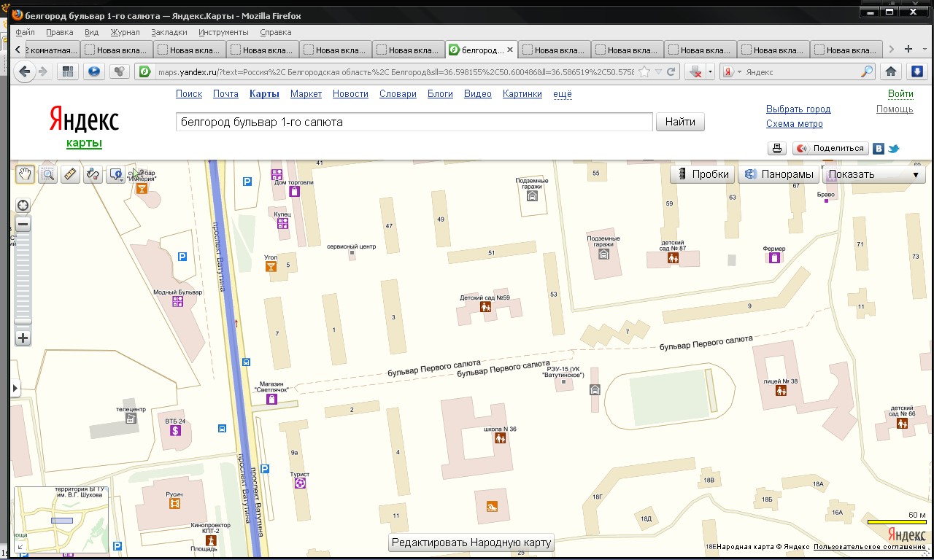Viewport: 934px width, 560px height.
Task: Bookmark this page with the star icon
Action: click(x=644, y=71)
